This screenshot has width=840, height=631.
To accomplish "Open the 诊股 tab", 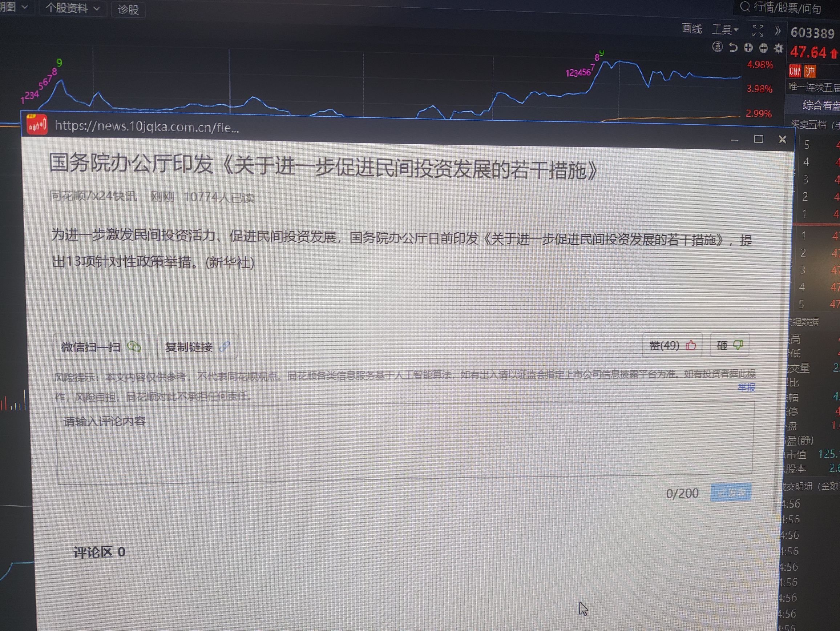I will (128, 9).
